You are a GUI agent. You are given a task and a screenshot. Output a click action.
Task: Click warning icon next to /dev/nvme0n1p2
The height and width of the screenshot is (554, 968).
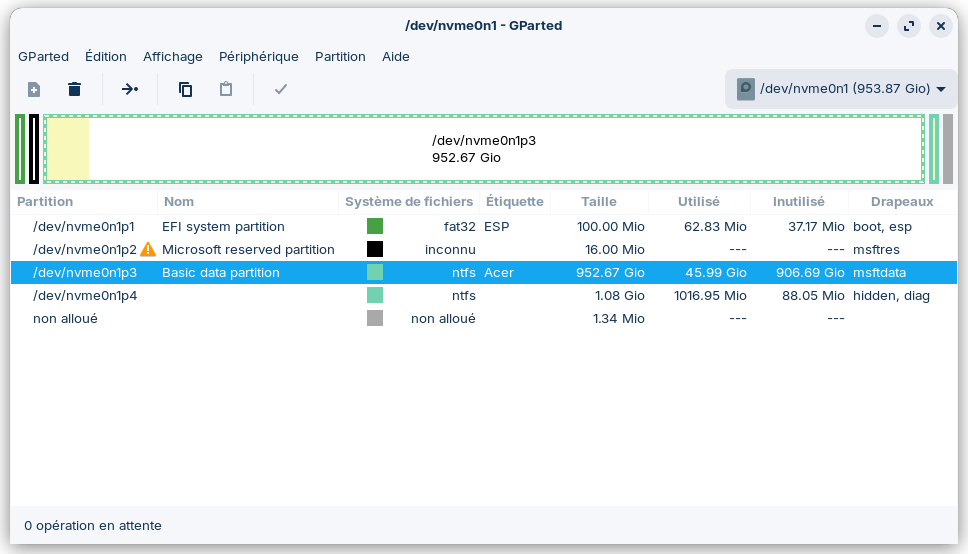click(x=148, y=249)
